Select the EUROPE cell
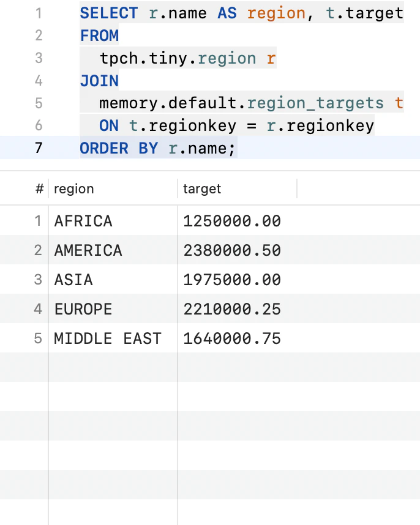Viewport: 420px width, 525px height. pyautogui.click(x=113, y=309)
